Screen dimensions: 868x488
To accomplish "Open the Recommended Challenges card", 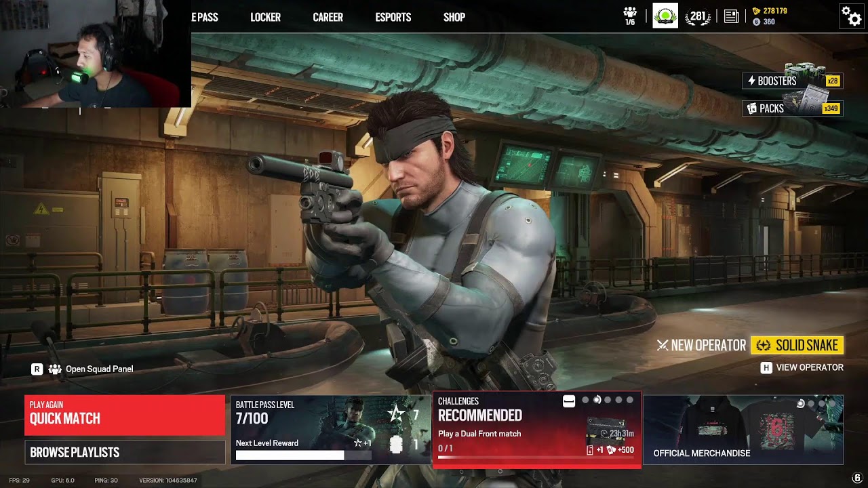I will point(536,430).
